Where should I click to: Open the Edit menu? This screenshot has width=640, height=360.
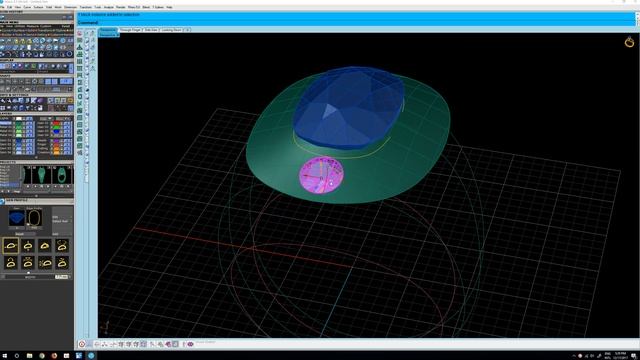point(9,7)
